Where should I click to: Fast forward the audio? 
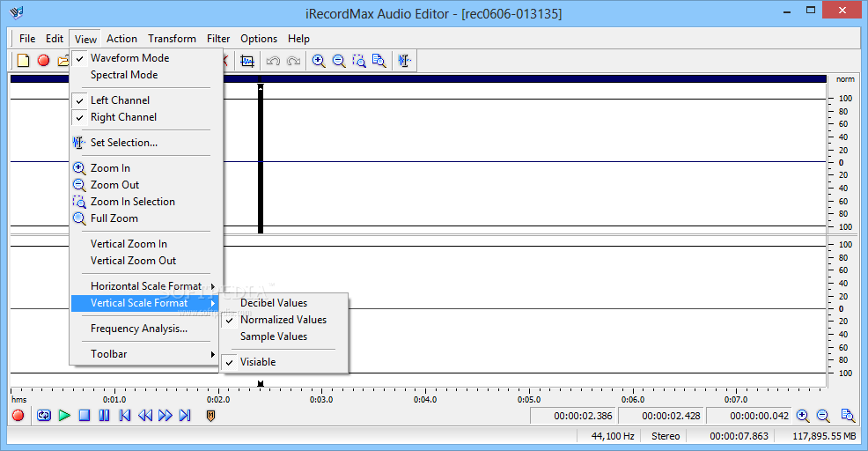point(165,415)
